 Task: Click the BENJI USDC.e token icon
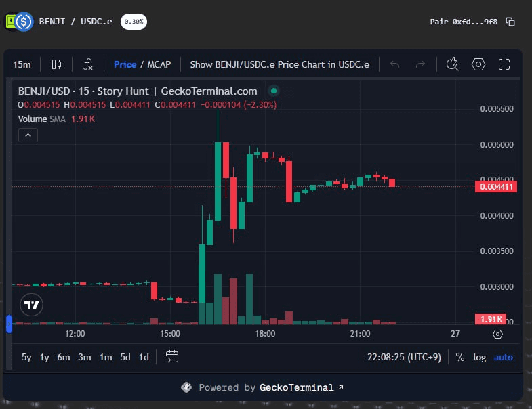point(19,22)
